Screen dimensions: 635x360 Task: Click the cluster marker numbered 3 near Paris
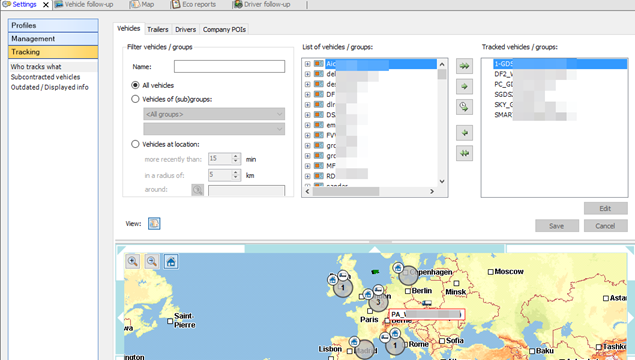point(378,302)
